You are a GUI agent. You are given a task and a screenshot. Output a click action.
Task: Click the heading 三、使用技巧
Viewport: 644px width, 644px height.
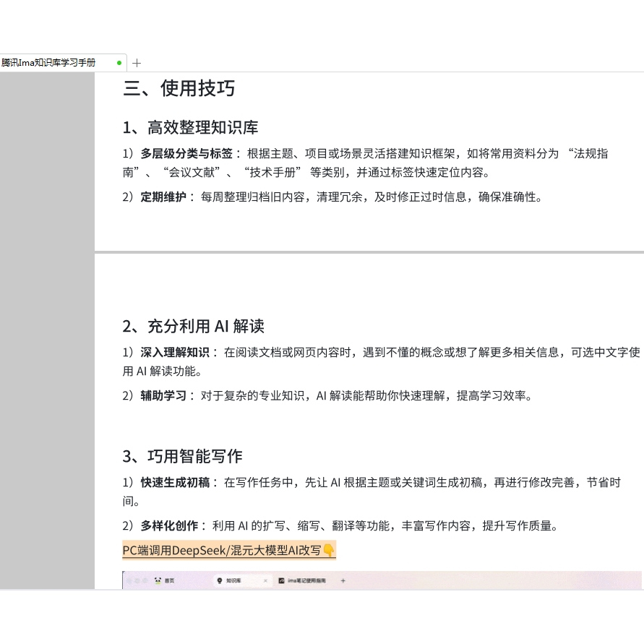pyautogui.click(x=179, y=88)
